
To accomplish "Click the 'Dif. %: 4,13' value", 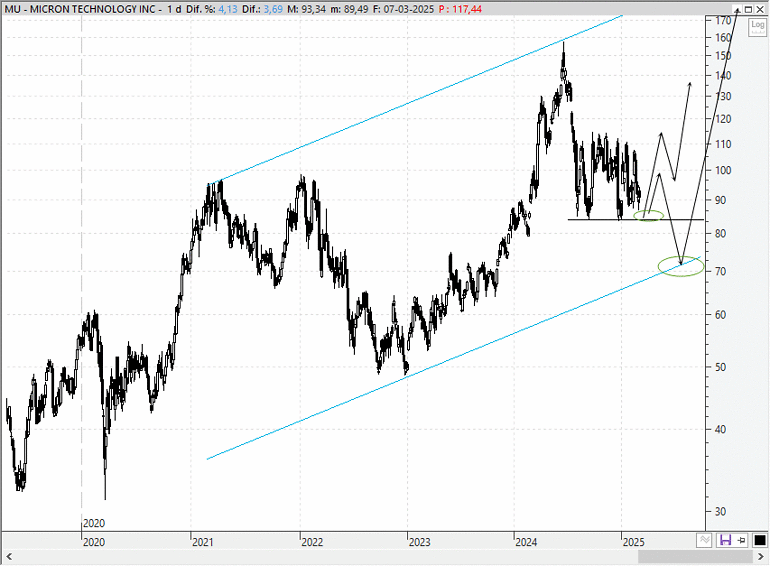I will point(212,9).
